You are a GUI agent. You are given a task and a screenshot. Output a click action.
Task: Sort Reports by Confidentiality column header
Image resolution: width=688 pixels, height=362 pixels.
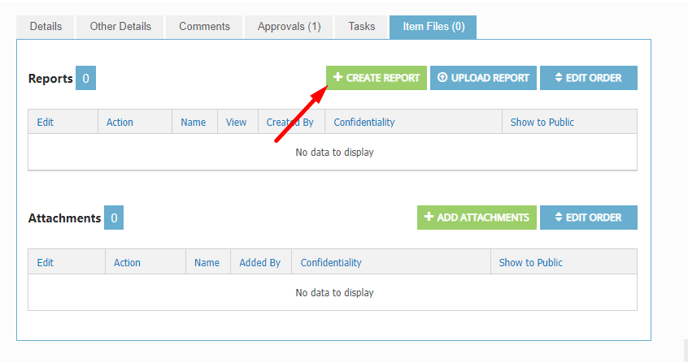coord(364,122)
